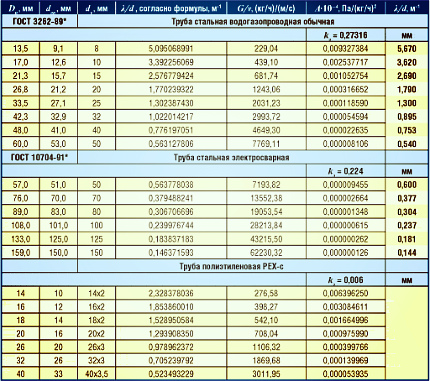
Task: Click the value 681,74
Action: point(266,76)
